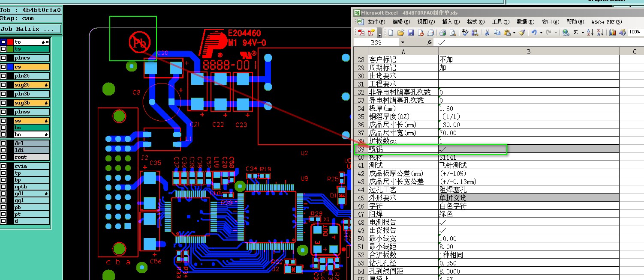Click the AutoSum sigma icon
Image resolution: width=644 pixels, height=280 pixels.
576,33
